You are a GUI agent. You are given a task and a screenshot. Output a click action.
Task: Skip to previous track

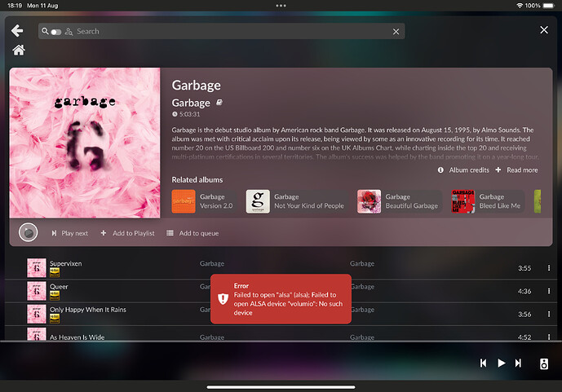[483, 363]
